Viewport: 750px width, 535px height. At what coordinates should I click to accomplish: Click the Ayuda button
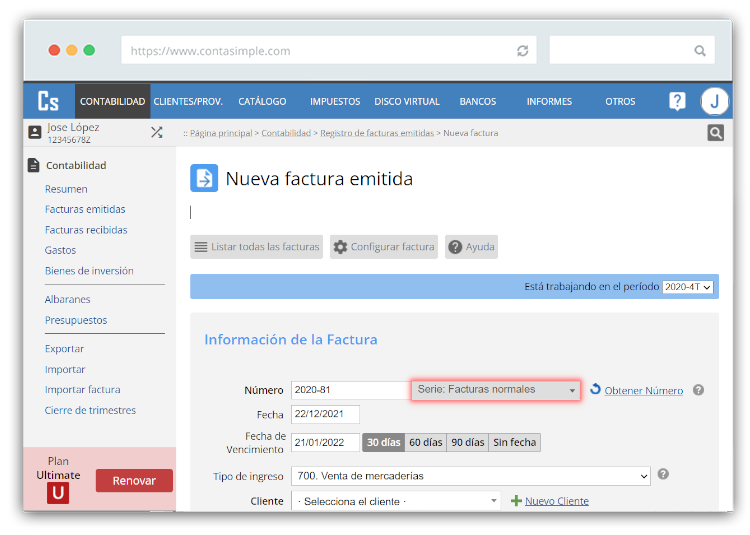(471, 247)
